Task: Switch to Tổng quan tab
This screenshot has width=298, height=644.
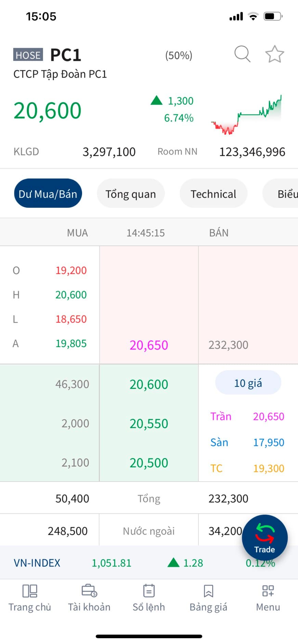Action: 131,193
